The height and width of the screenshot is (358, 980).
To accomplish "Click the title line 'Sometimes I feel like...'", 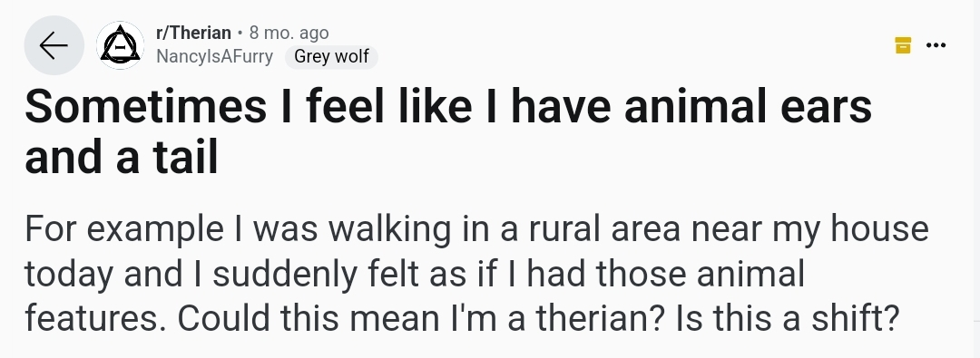I will [448, 106].
